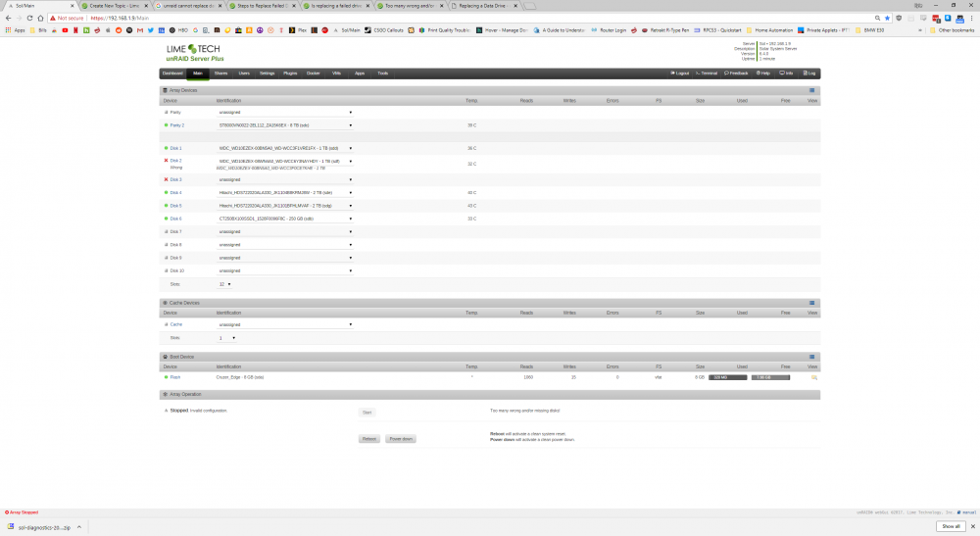Viewport: 980px width, 536px height.
Task: Switch to 'Create New Topic' browser tab
Action: pos(114,6)
